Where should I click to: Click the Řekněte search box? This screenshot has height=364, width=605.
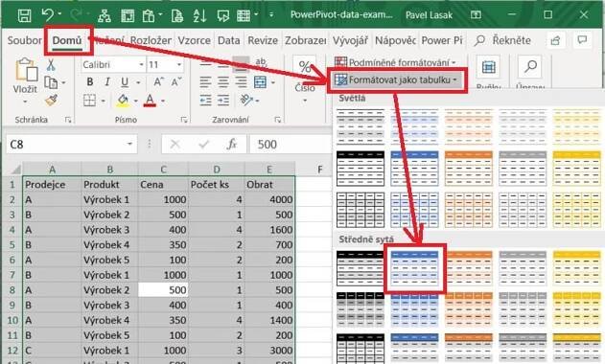pyautogui.click(x=503, y=40)
